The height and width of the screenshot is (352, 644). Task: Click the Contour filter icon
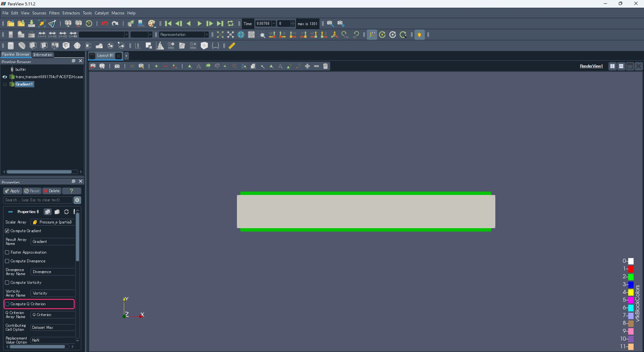[22, 46]
